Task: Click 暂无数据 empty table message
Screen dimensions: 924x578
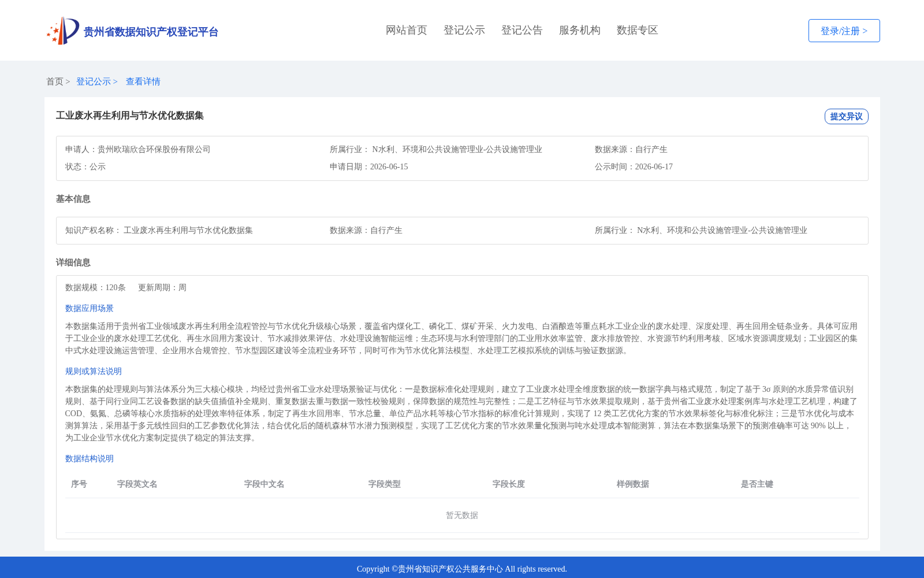Action: pyautogui.click(x=462, y=515)
